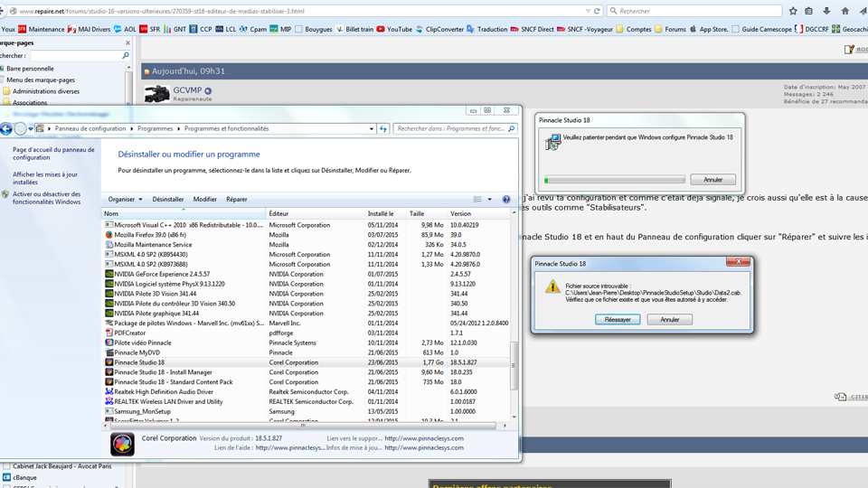868x488 pixels.
Task: Click the Control Panel forward arrow button
Action: click(21, 129)
